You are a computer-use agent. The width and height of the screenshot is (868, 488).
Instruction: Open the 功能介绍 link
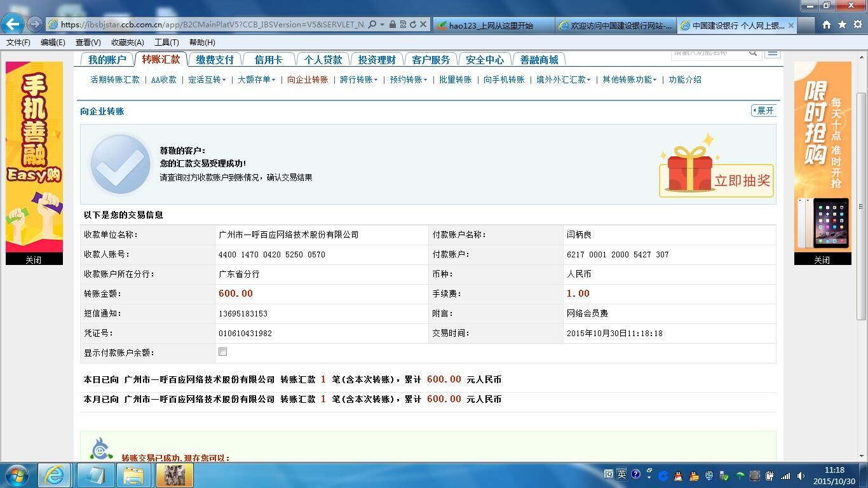point(684,80)
